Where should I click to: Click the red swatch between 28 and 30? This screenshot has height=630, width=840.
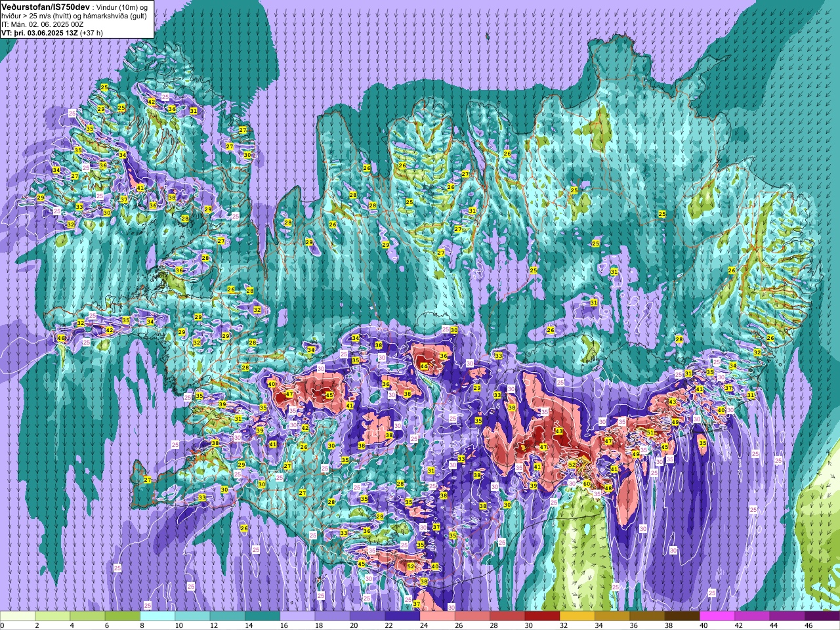tap(507, 617)
